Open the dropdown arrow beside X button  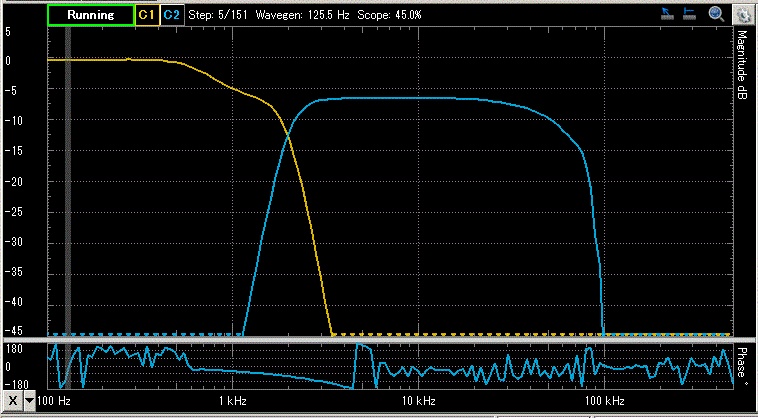(x=30, y=401)
